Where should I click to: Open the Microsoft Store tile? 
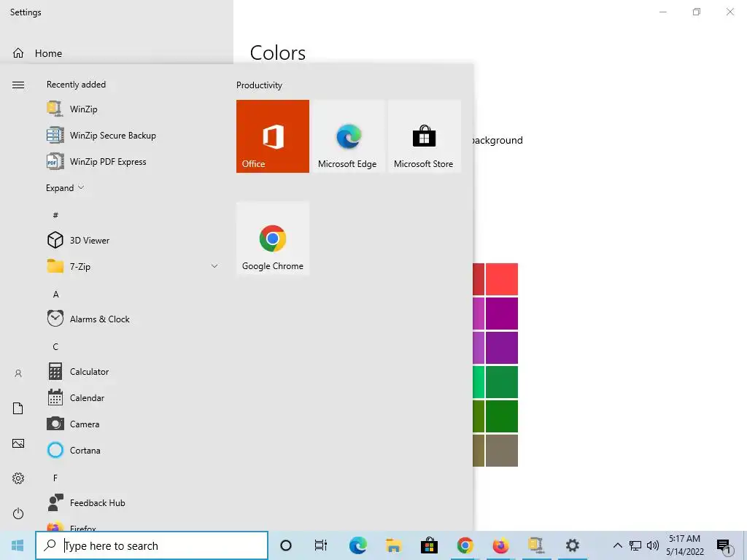pyautogui.click(x=424, y=136)
